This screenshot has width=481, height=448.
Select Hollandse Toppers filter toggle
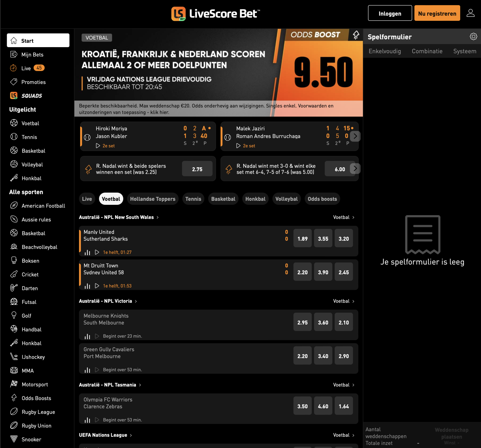pos(152,199)
